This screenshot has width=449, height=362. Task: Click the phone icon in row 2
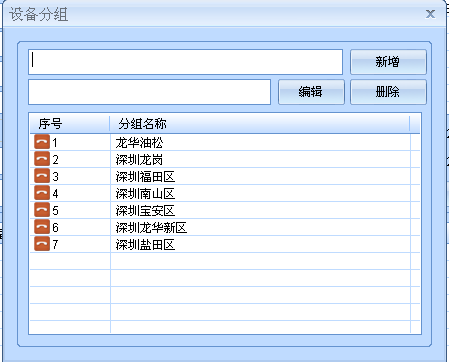(x=42, y=159)
